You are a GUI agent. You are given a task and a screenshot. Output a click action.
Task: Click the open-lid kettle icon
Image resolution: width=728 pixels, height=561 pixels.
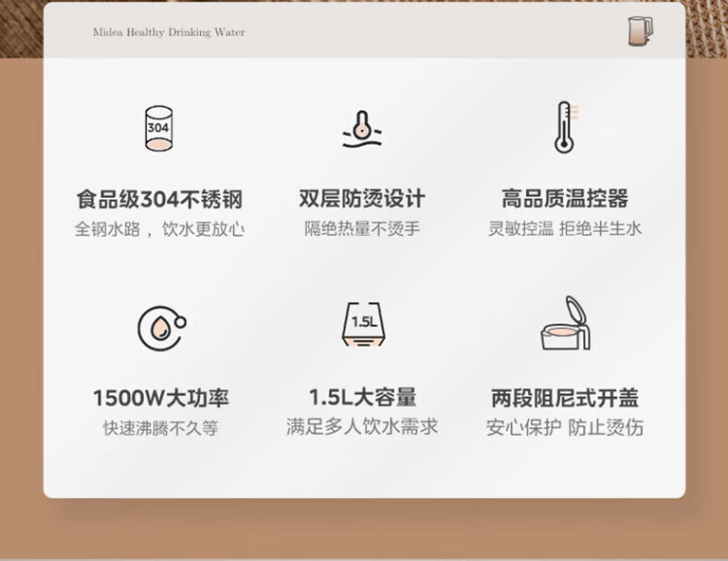coord(566,323)
